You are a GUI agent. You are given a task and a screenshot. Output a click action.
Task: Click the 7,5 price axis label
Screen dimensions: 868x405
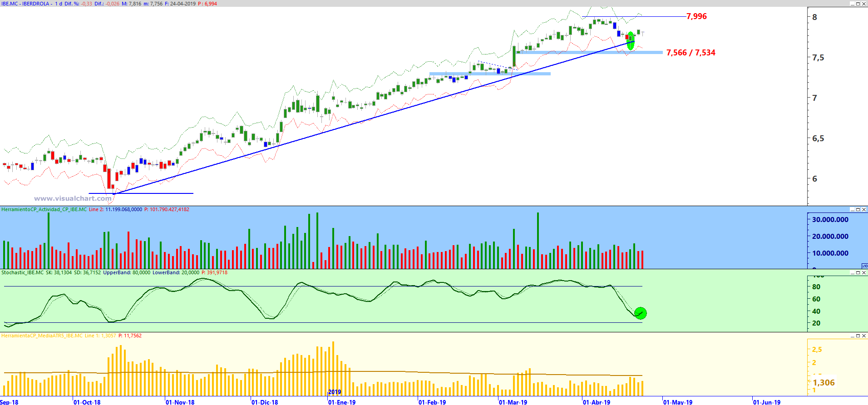(x=818, y=58)
